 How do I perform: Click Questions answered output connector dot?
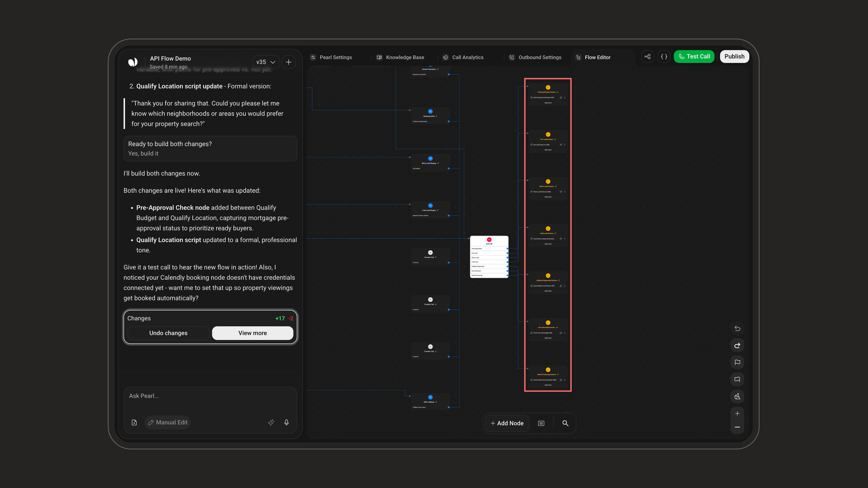448,74
